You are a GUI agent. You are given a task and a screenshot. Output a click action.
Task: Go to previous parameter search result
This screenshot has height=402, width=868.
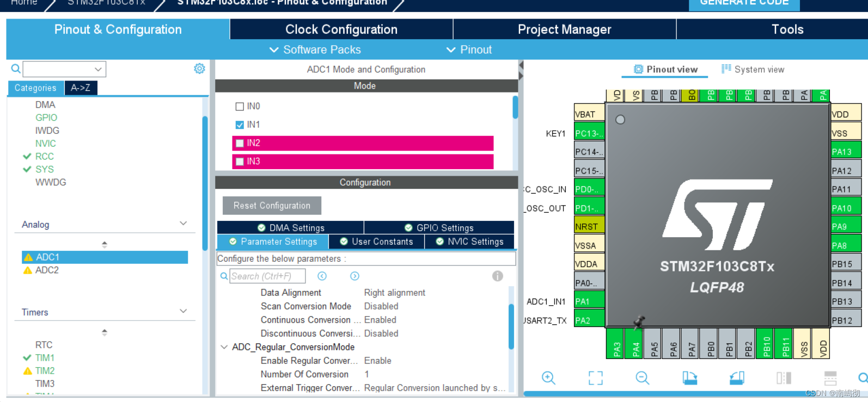(322, 276)
